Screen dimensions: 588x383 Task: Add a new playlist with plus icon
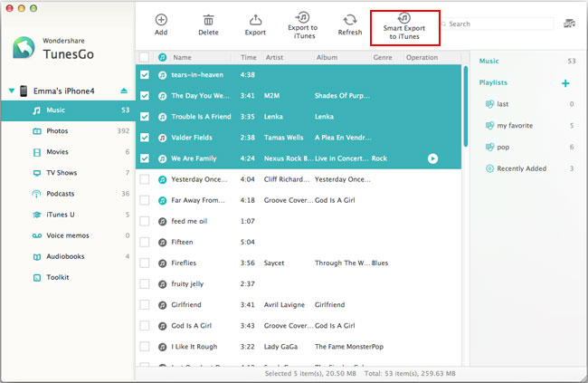tap(565, 83)
